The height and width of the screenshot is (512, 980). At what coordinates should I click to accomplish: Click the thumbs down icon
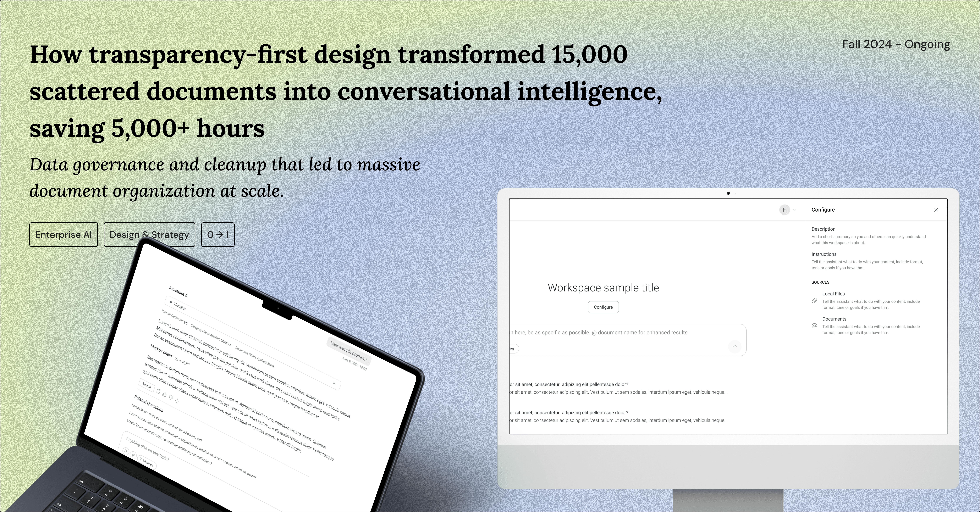coord(171,397)
